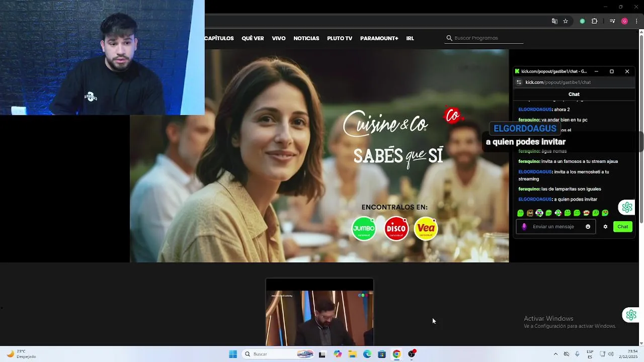The height and width of the screenshot is (362, 644).
Task: Click username ELGORDOAGUS in 'ahora 2' message
Action: tap(535, 110)
